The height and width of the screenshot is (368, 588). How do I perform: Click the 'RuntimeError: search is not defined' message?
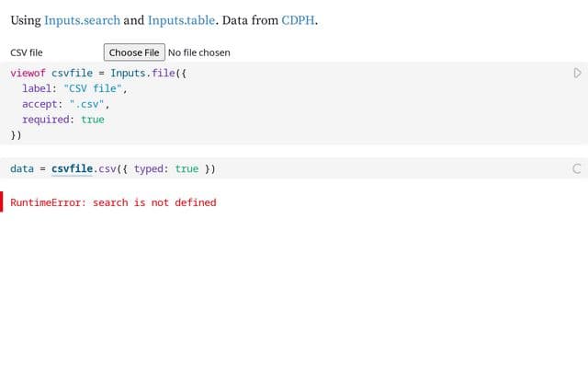(x=113, y=202)
